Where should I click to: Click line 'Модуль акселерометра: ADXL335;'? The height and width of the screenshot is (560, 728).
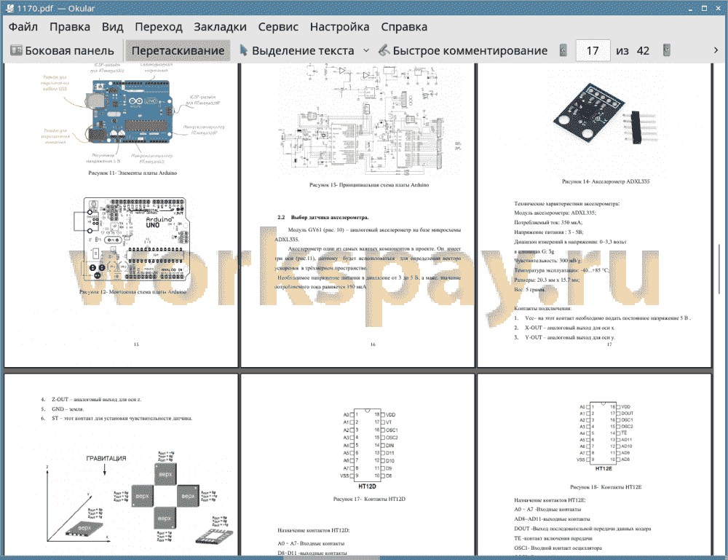pyautogui.click(x=555, y=213)
